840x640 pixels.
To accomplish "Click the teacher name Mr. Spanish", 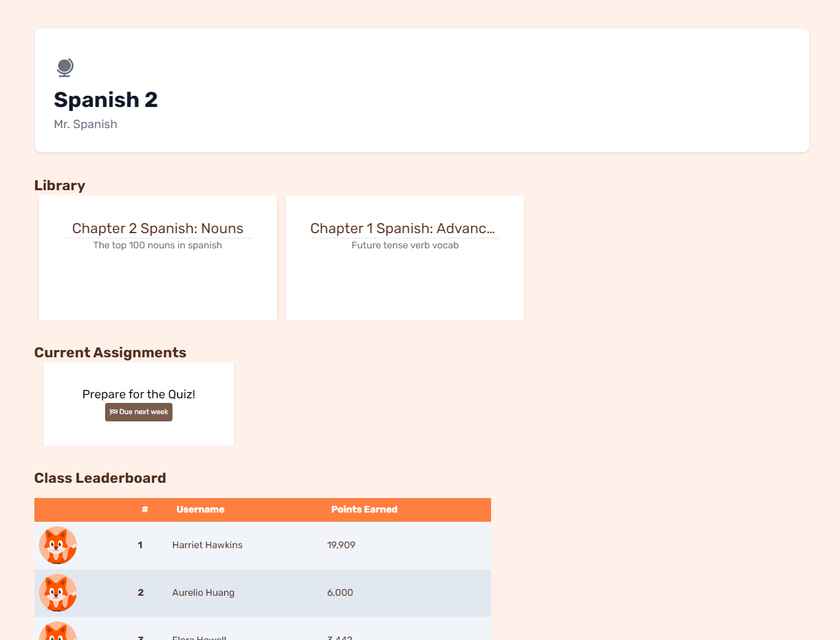I will click(x=86, y=124).
